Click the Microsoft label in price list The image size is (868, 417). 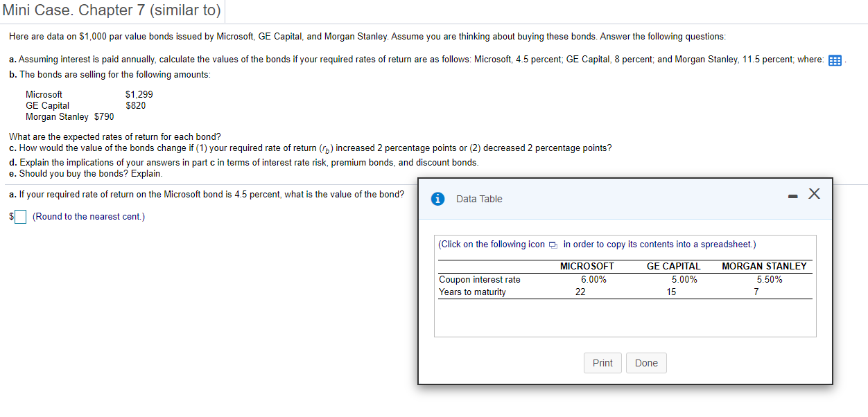click(x=44, y=94)
